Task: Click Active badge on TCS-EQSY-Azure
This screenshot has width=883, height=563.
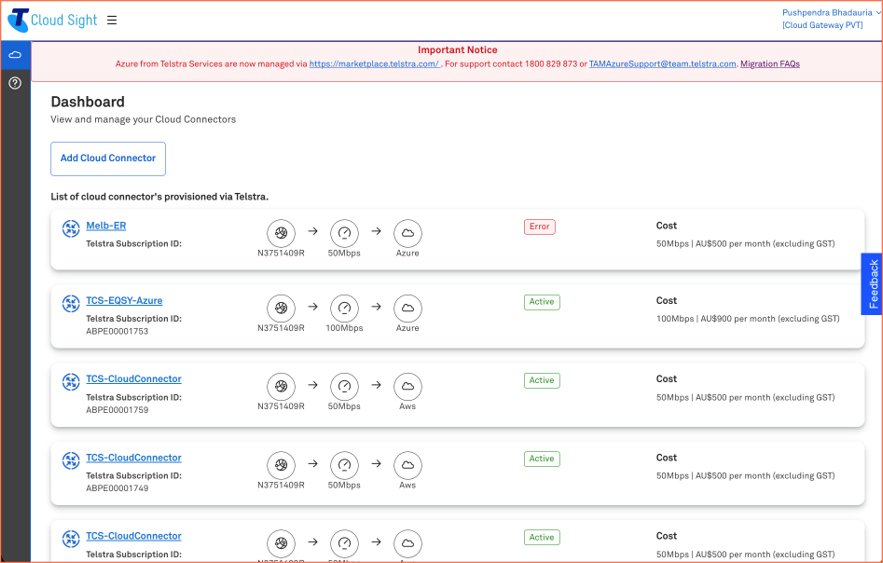Action: click(542, 302)
